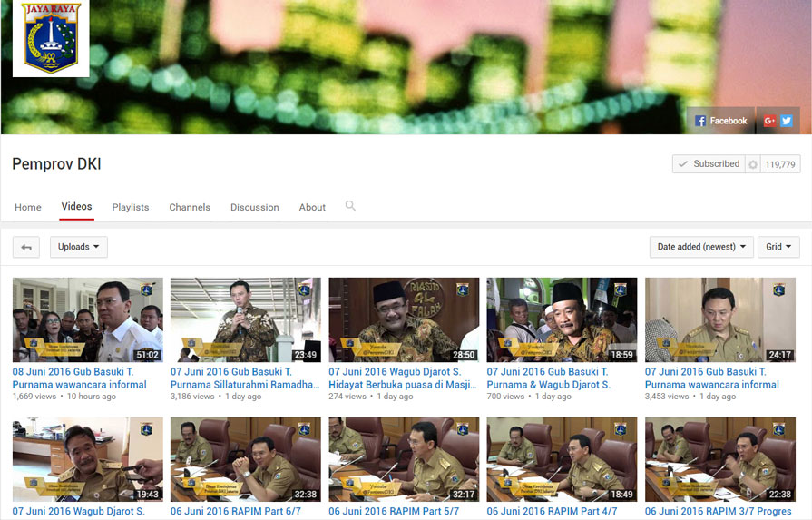Viewport: 812px width, 520px height.
Task: Play the 24:17 video thumbnail
Action: coord(720,319)
